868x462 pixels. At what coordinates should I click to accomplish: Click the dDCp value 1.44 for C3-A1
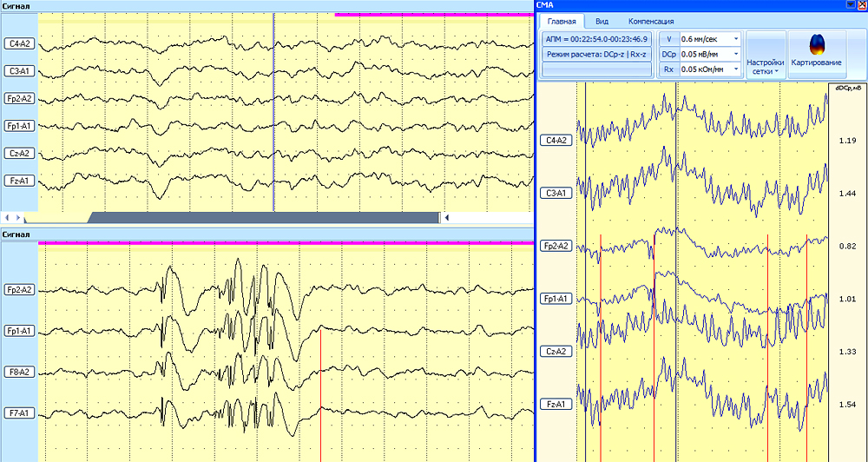coord(847,194)
